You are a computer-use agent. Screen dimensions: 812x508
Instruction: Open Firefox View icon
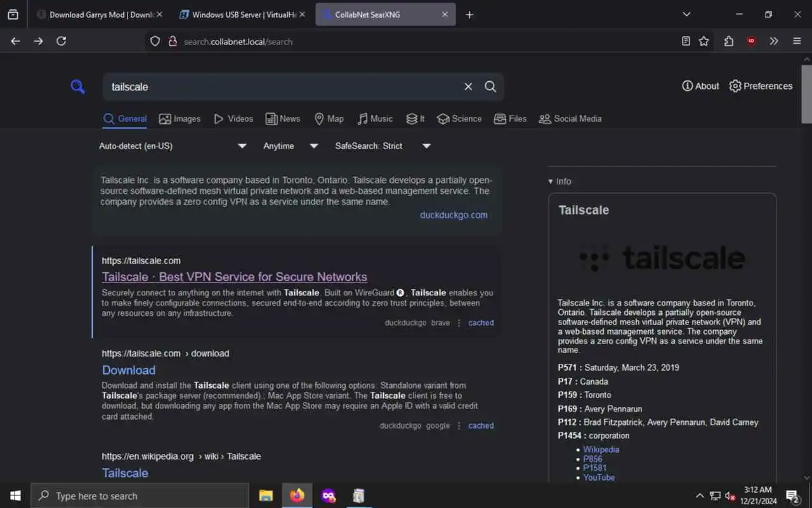click(x=13, y=15)
